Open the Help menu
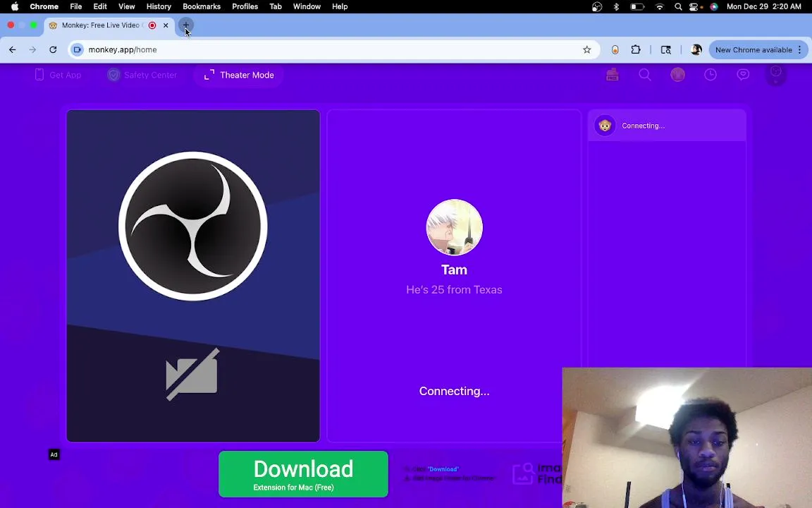The image size is (812, 508). coord(340,6)
